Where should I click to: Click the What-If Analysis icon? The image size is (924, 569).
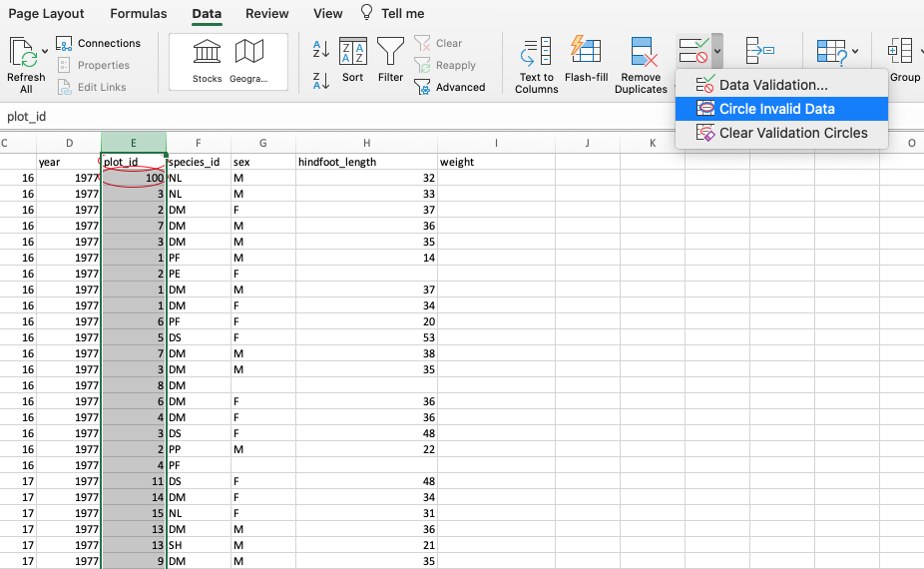click(831, 52)
